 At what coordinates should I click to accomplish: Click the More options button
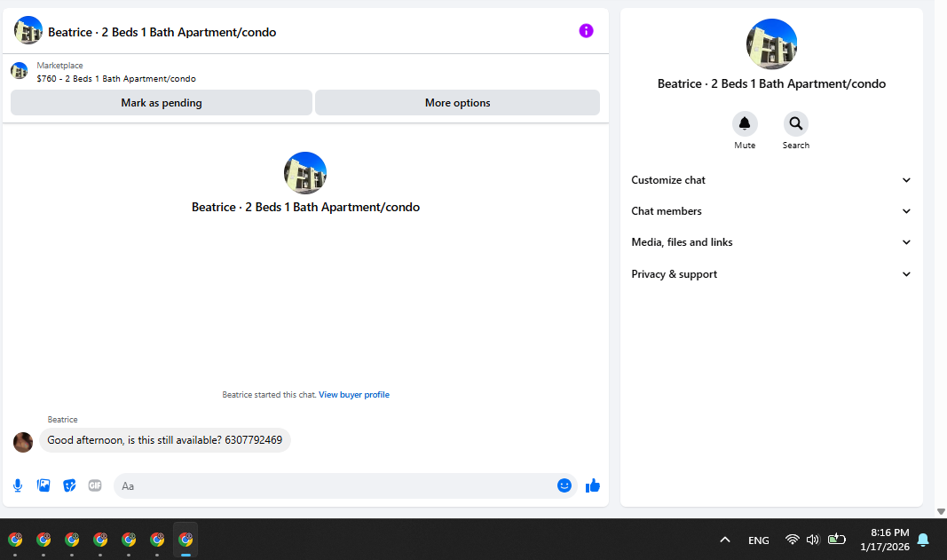tap(457, 103)
